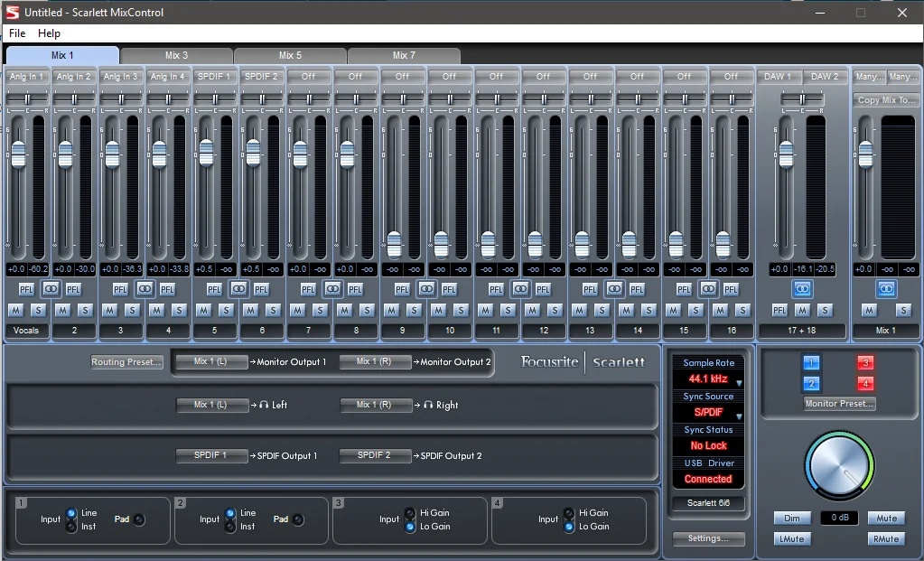This screenshot has height=561, width=924.
Task: Toggle stereo link between channels 1 and 2
Action: [x=50, y=289]
